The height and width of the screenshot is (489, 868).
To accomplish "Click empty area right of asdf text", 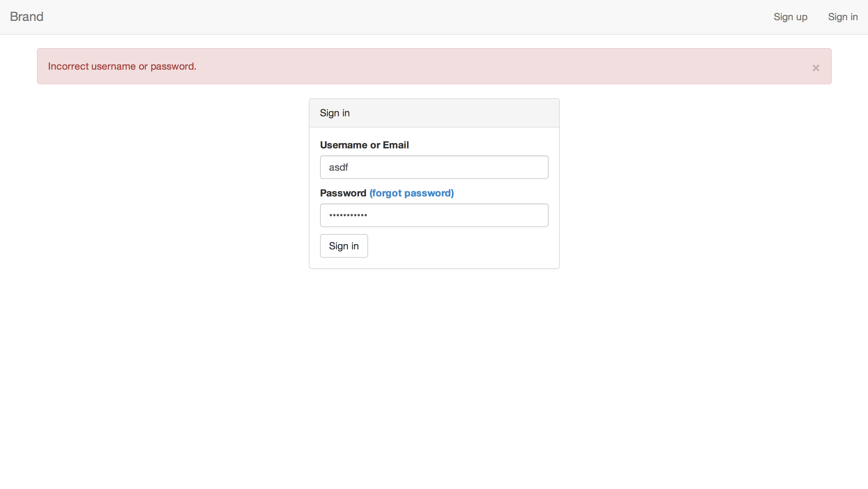I will click(x=471, y=167).
